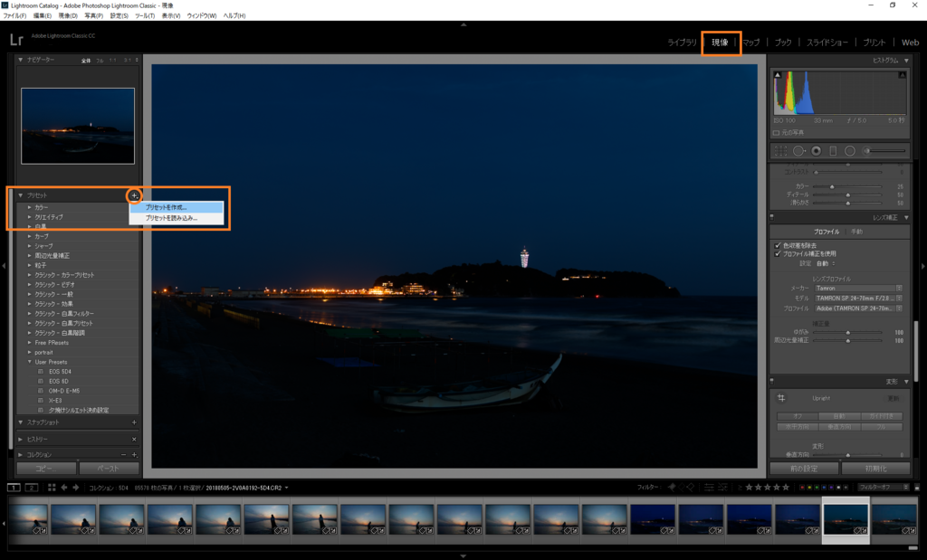The image size is (927, 560).
Task: Expand the カーブ preset group
Action: click(x=30, y=236)
